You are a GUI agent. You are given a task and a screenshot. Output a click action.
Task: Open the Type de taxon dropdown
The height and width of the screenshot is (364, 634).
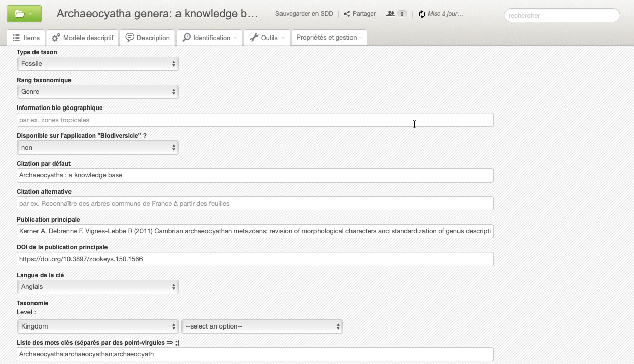pos(97,64)
